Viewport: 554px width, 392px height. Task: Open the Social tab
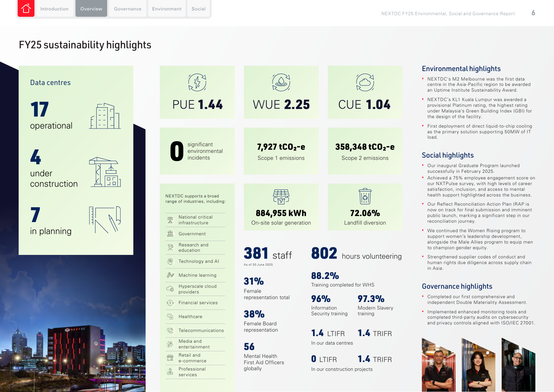click(198, 9)
